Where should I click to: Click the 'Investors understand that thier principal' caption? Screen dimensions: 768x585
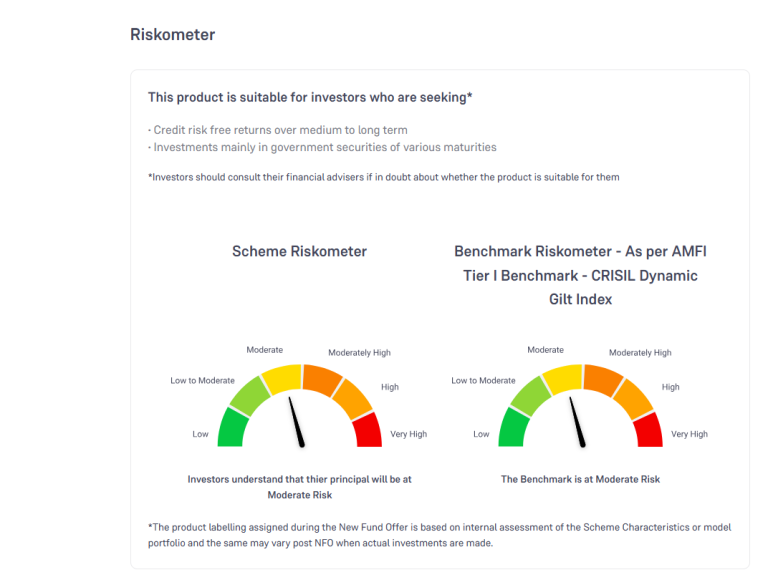pyautogui.click(x=299, y=479)
